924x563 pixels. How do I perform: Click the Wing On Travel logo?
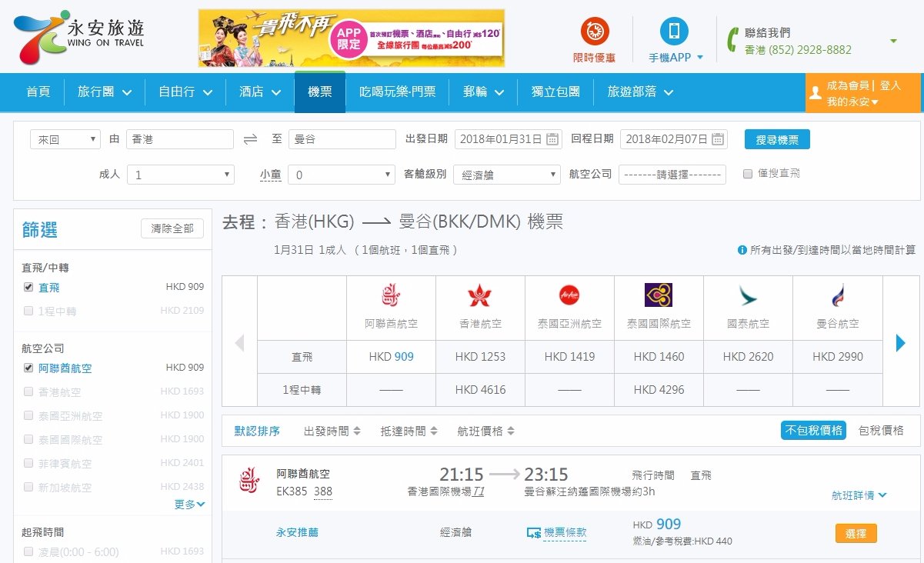click(x=79, y=37)
